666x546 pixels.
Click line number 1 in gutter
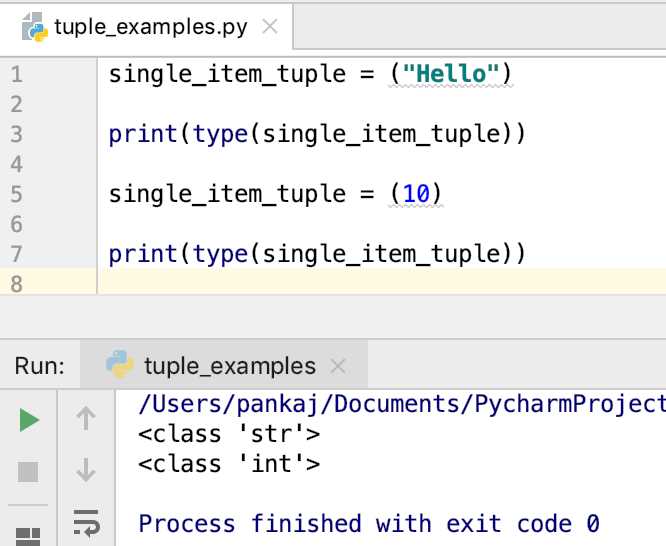pyautogui.click(x=17, y=74)
